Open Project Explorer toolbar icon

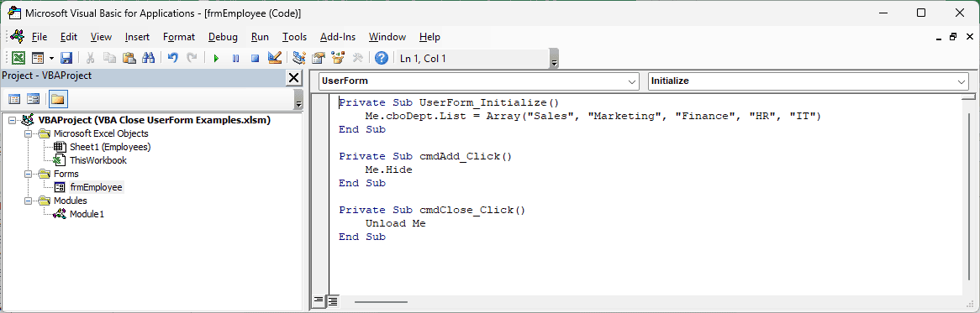tap(298, 58)
